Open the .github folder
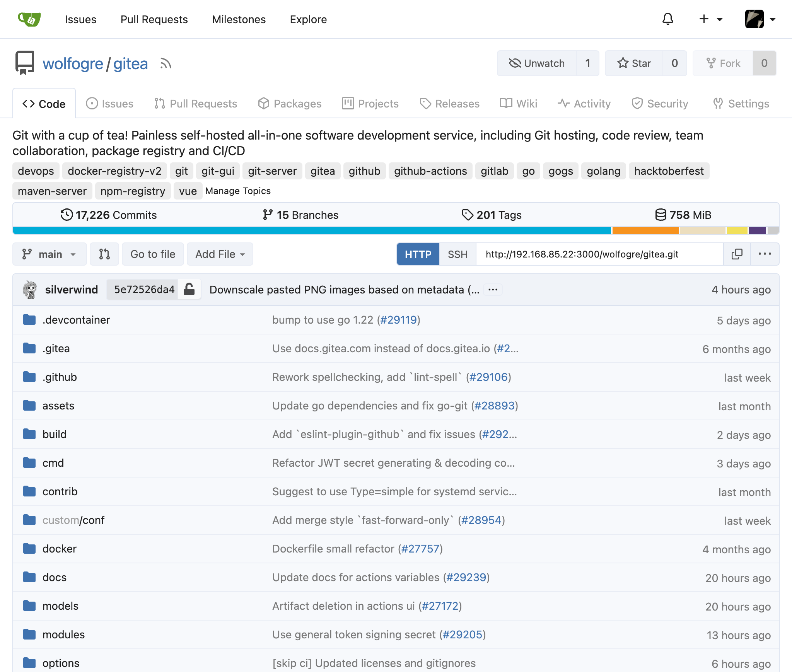Image resolution: width=792 pixels, height=672 pixels. pyautogui.click(x=60, y=377)
